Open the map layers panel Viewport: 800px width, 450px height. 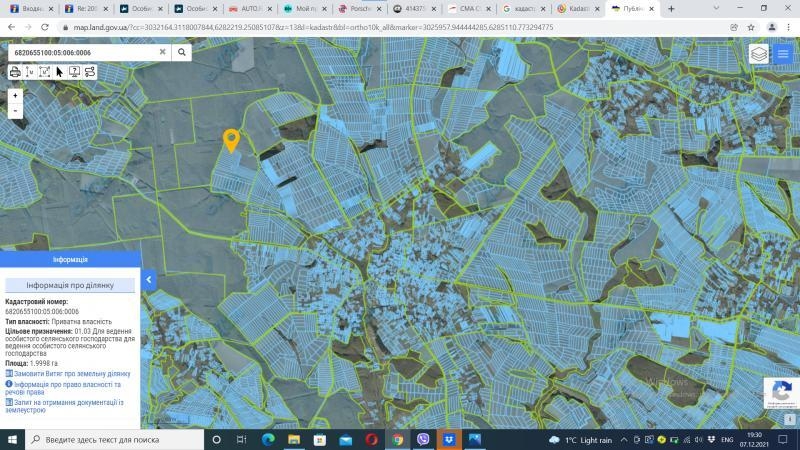759,54
